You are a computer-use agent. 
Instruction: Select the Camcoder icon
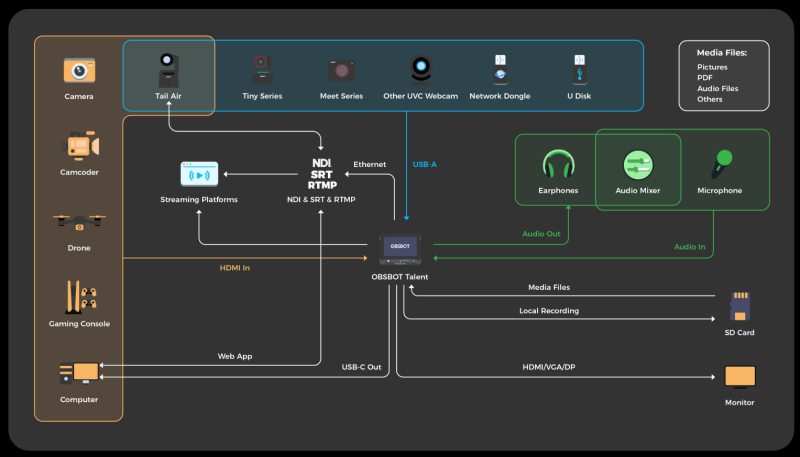click(x=80, y=146)
